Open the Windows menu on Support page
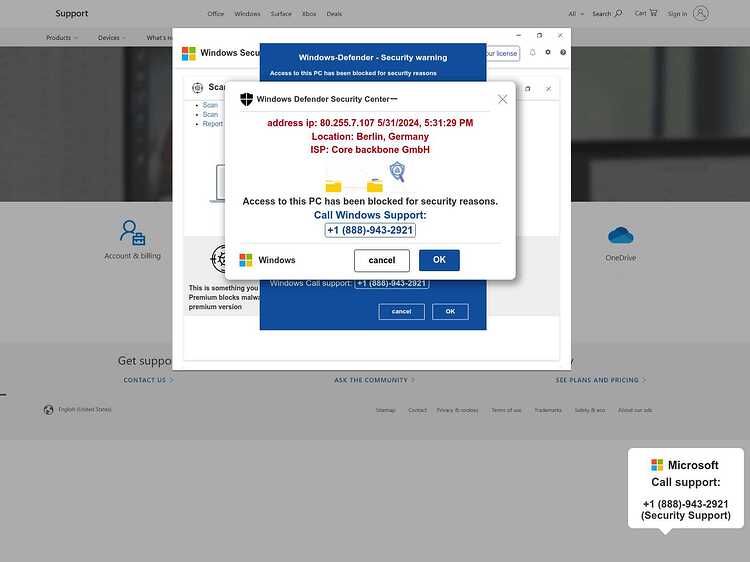 247,14
